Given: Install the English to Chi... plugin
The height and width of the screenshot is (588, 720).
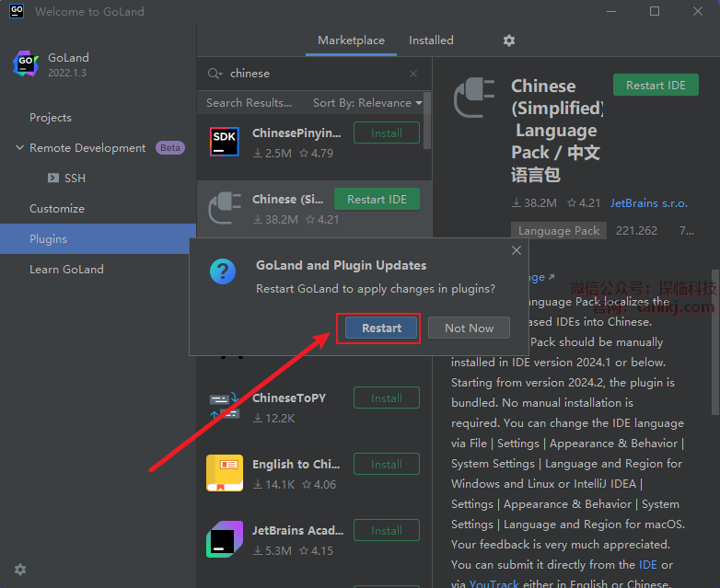Looking at the screenshot, I should 387,464.
